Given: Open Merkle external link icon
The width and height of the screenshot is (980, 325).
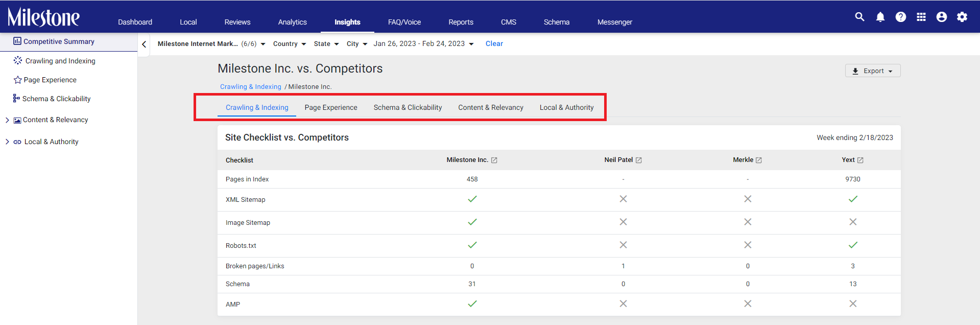Looking at the screenshot, I should pyautogui.click(x=759, y=160).
